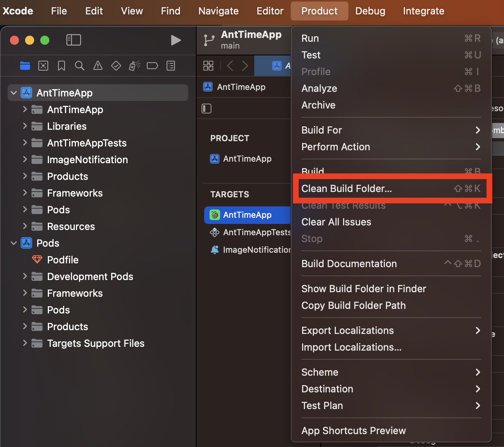Open the Issue navigator warning icon
Viewport: 504px width, 447px height.
pyautogui.click(x=98, y=66)
